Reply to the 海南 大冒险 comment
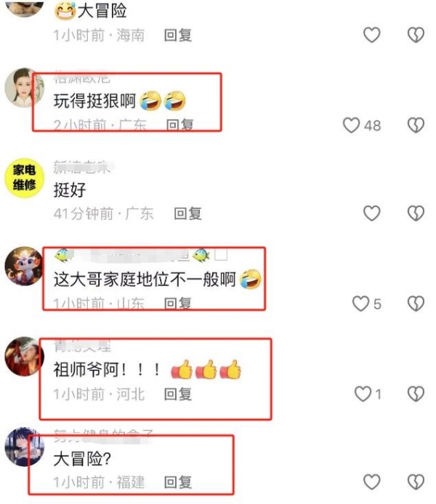This screenshot has width=436, height=504. pos(178,35)
